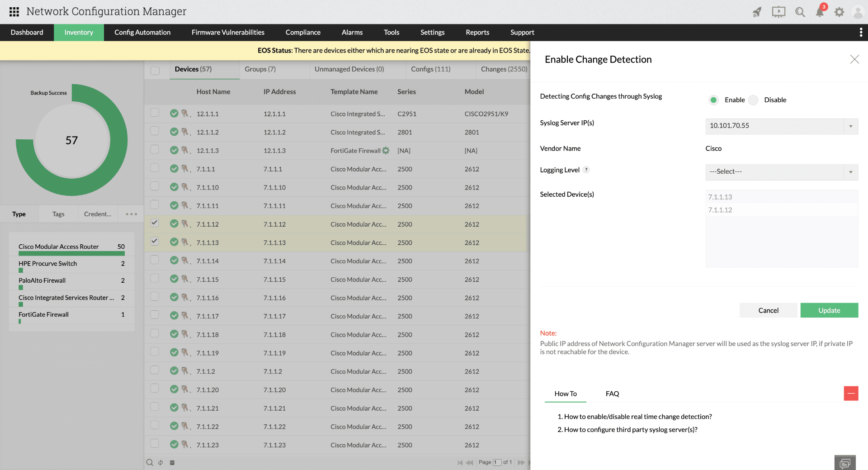The width and height of the screenshot is (868, 470).
Task: Click the Backup Success donut chart
Action: click(71, 140)
